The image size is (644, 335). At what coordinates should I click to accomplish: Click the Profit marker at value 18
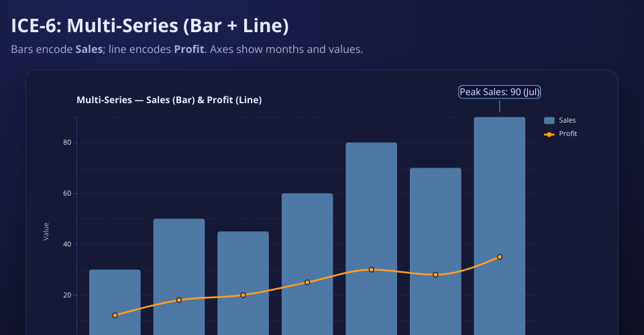point(179,300)
